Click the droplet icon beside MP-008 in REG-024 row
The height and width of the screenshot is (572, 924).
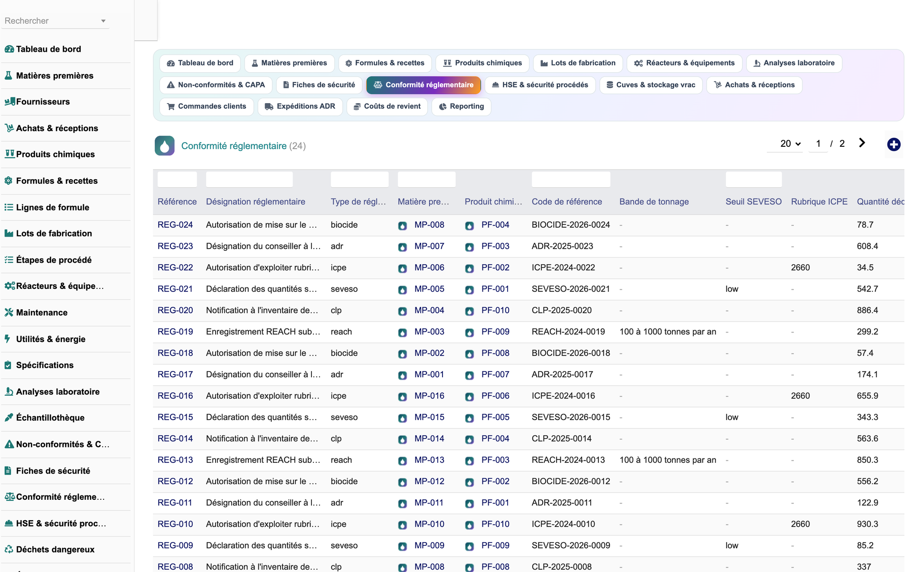tap(403, 226)
